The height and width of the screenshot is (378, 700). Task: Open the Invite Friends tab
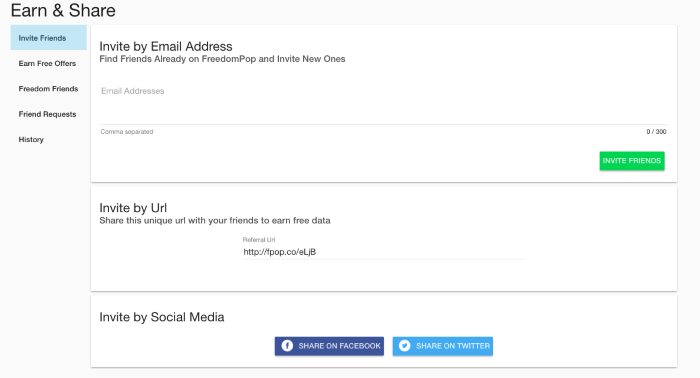48,37
